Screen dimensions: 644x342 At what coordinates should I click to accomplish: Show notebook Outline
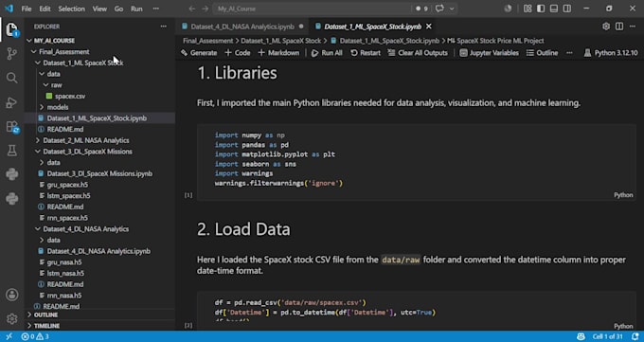(542, 53)
